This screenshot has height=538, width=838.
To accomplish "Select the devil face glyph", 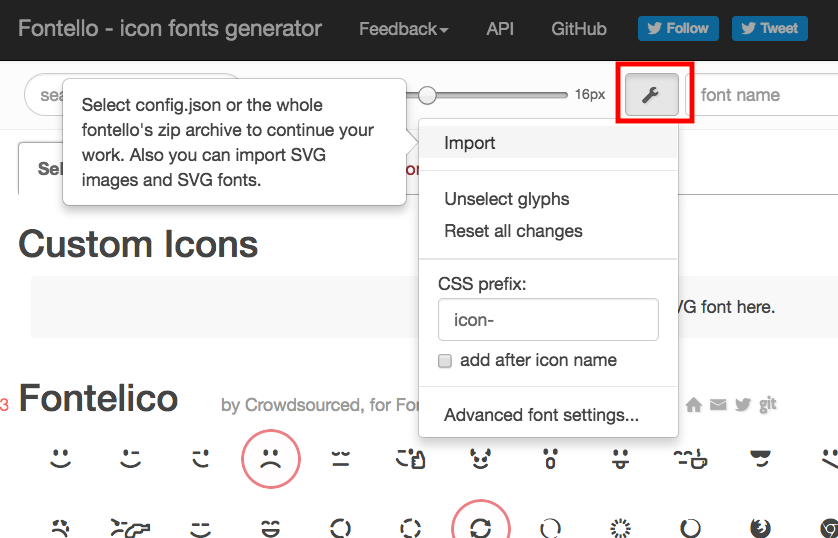I will click(480, 458).
